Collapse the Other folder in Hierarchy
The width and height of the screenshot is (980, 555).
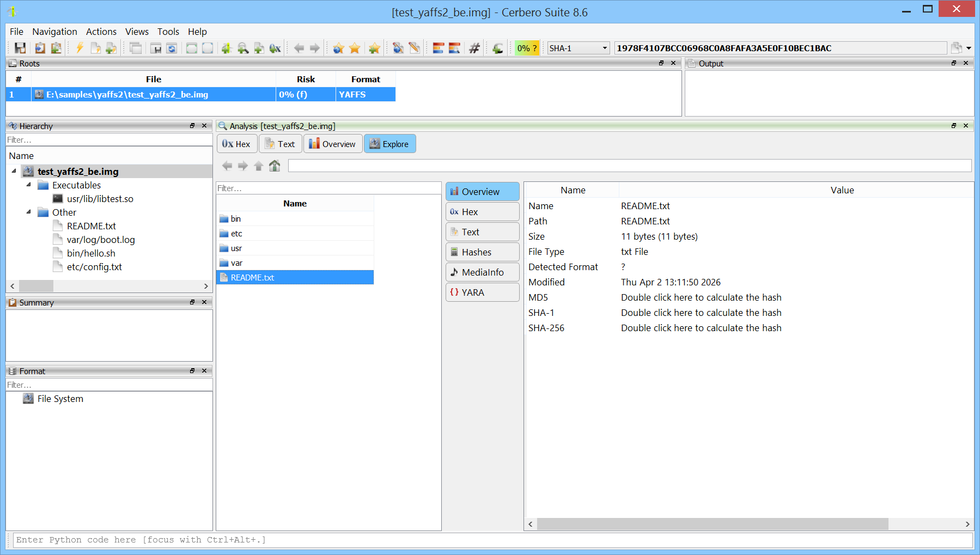[x=28, y=212]
